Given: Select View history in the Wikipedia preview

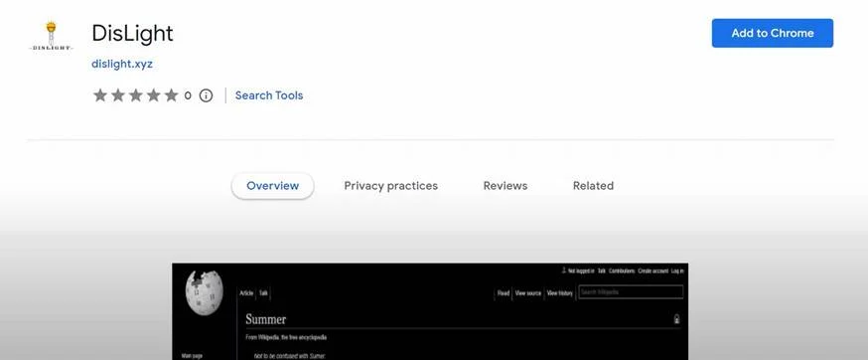Looking at the screenshot, I should click(560, 293).
